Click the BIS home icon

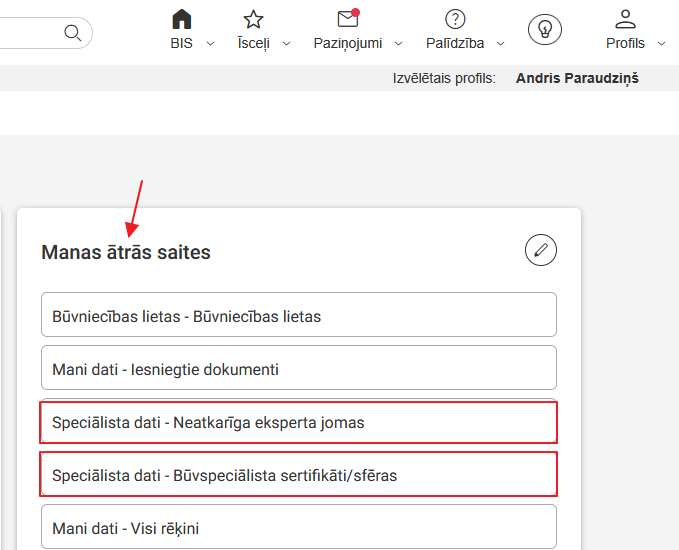point(181,19)
